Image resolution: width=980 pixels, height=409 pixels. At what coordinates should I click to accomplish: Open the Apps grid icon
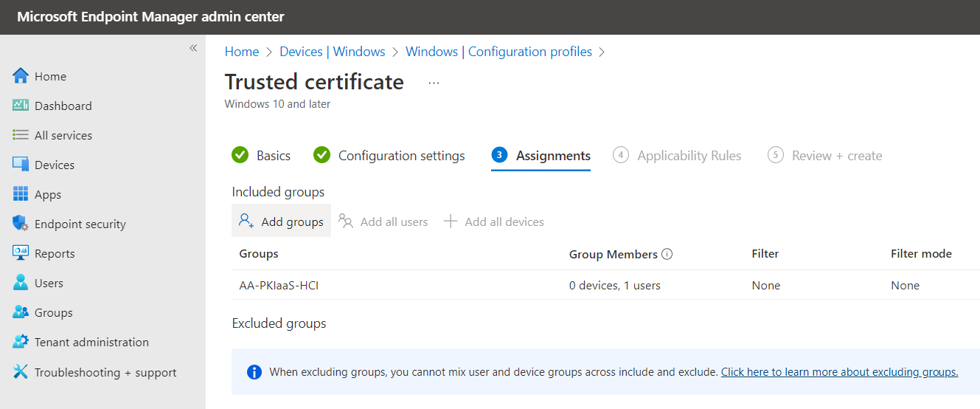tap(21, 194)
